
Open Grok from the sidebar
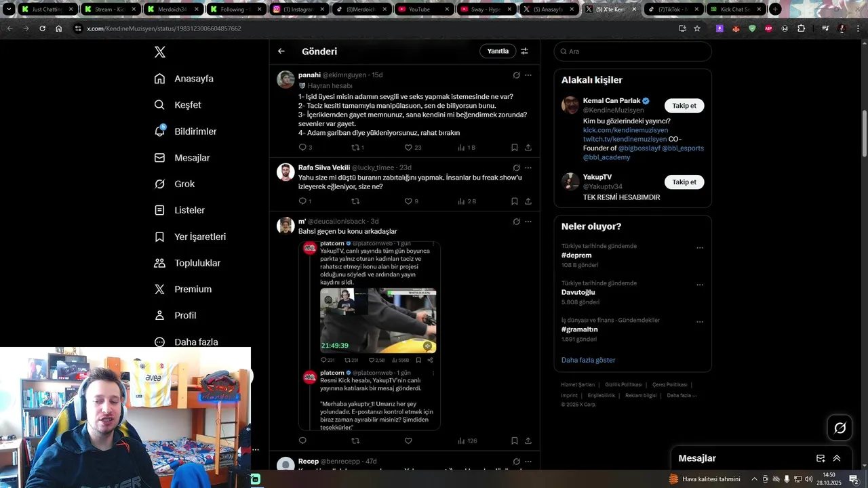pyautogui.click(x=174, y=184)
